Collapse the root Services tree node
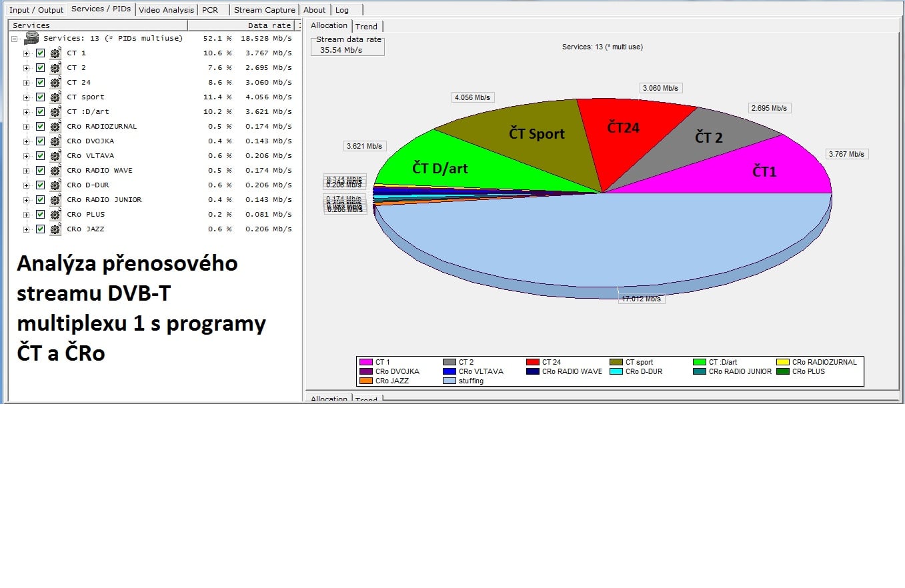This screenshot has height=588, width=905. click(14, 39)
